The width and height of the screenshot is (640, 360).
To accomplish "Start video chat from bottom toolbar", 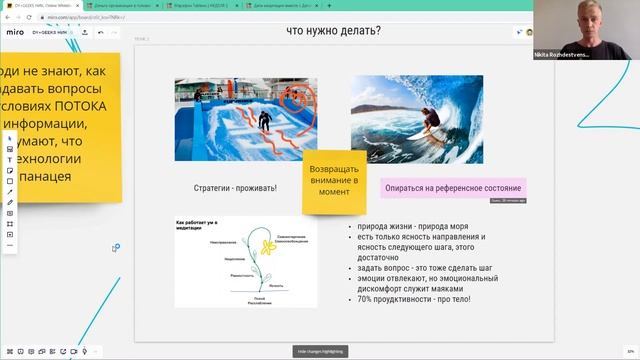I will point(73,351).
